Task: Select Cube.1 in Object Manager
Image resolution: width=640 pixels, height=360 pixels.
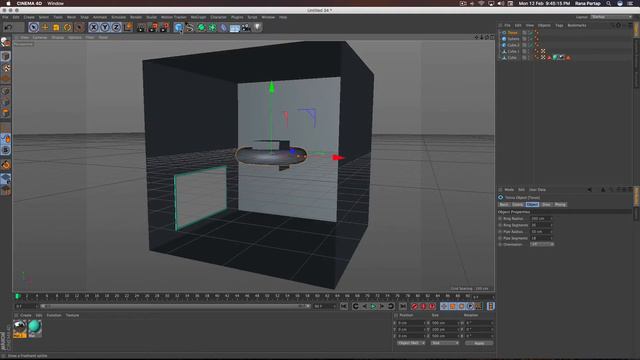Action: coord(513,51)
